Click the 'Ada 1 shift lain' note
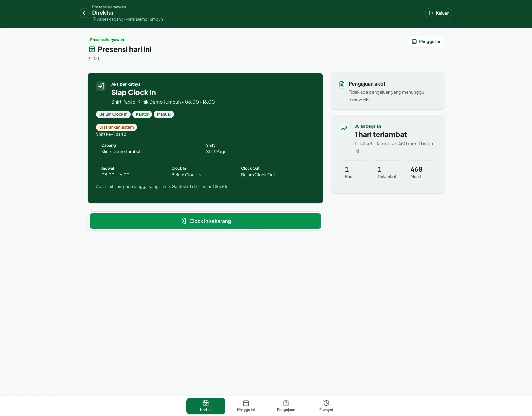The width and height of the screenshot is (532, 416). 163,187
